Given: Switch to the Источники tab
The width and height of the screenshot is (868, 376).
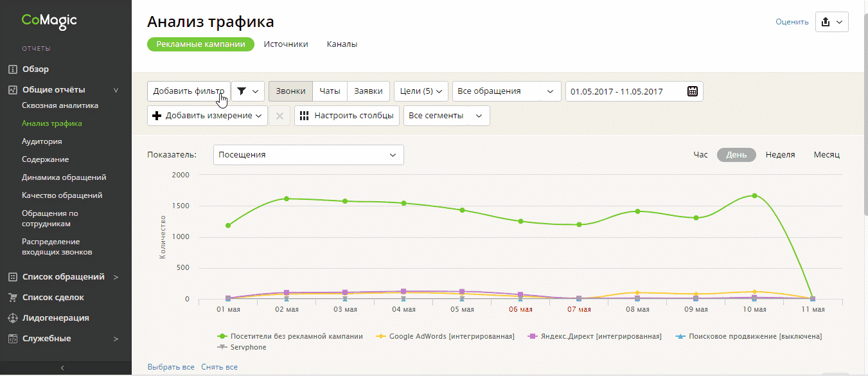Looking at the screenshot, I should (x=286, y=44).
